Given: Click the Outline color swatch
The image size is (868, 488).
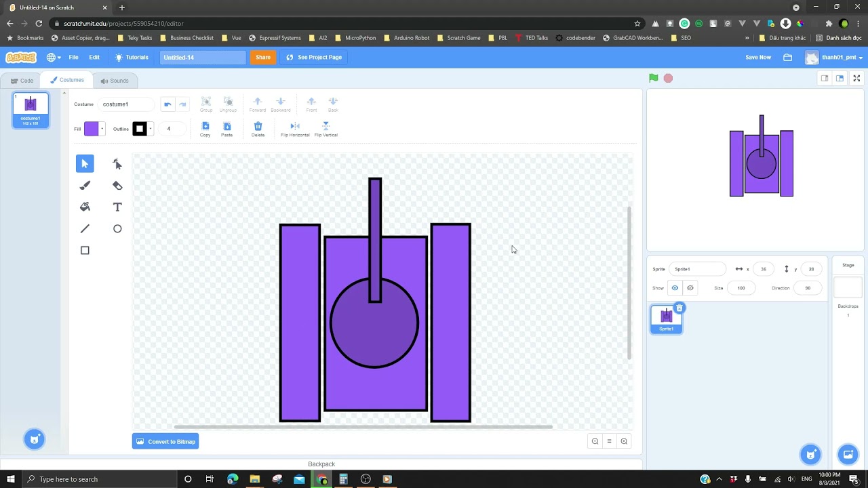Looking at the screenshot, I should click(139, 129).
